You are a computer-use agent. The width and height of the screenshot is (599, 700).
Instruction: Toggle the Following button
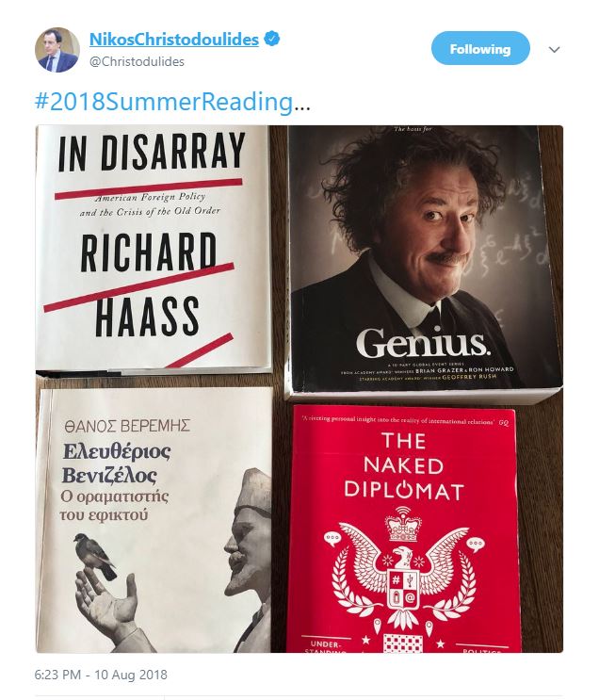click(480, 48)
